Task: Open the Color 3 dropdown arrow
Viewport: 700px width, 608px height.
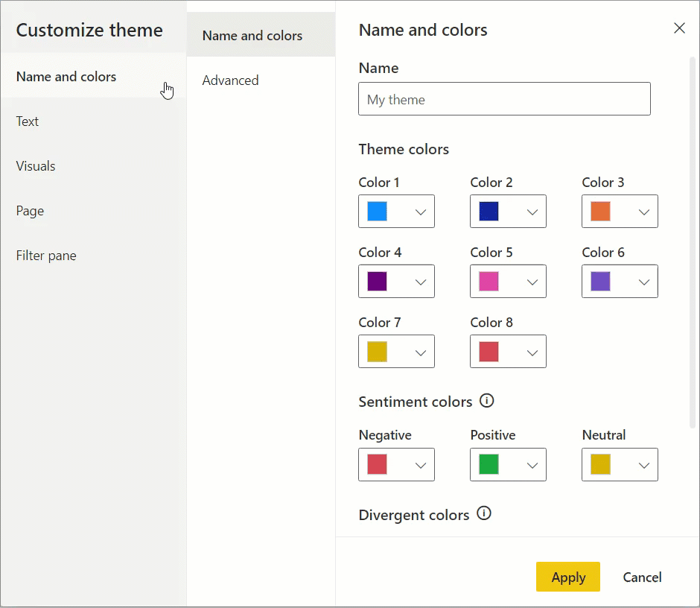Action: pyautogui.click(x=643, y=212)
